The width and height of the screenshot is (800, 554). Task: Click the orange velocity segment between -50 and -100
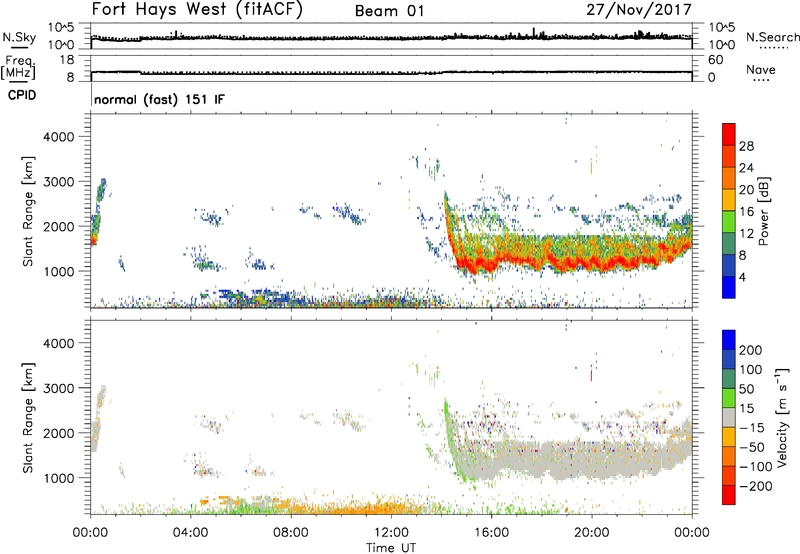[x=729, y=457]
